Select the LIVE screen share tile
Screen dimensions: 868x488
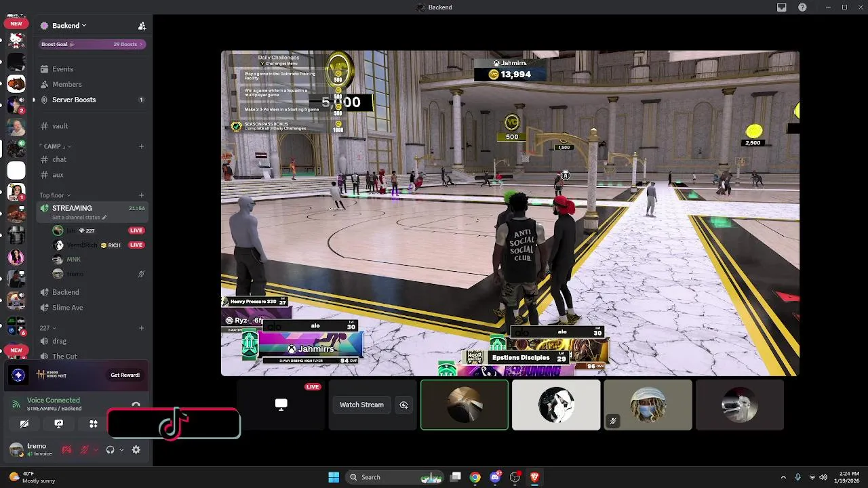[x=281, y=405]
